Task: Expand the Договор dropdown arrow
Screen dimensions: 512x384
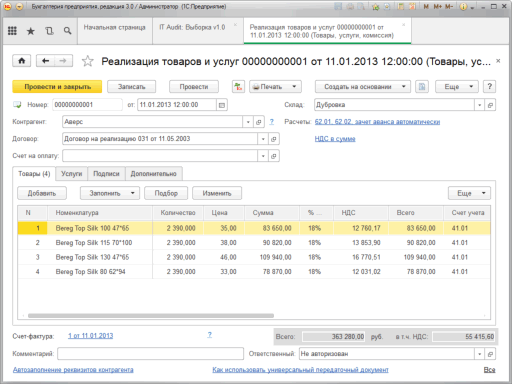Action: pos(263,139)
